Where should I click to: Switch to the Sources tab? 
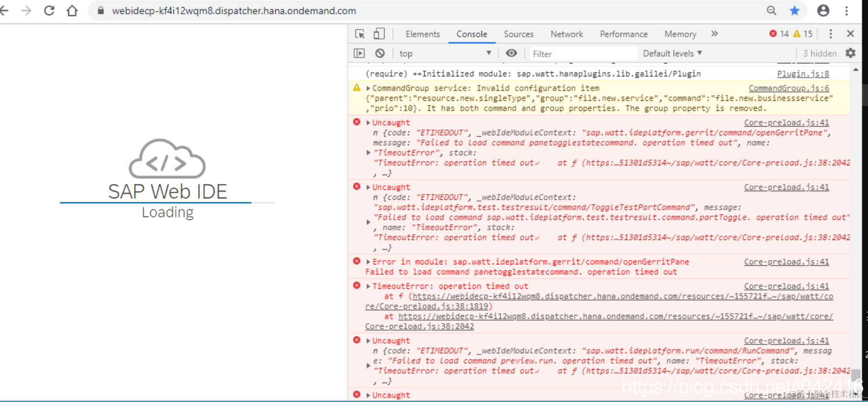click(x=518, y=34)
